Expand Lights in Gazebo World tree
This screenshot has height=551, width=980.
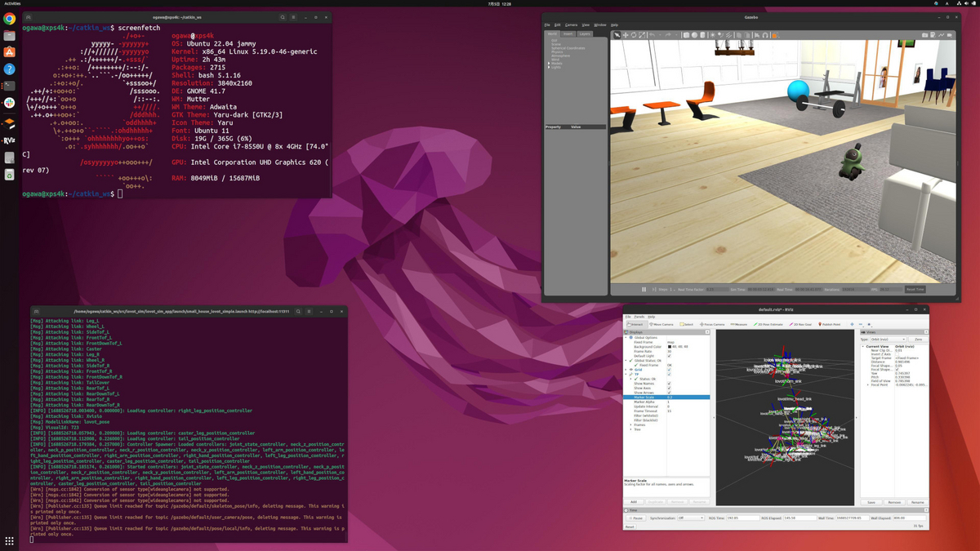(x=549, y=67)
